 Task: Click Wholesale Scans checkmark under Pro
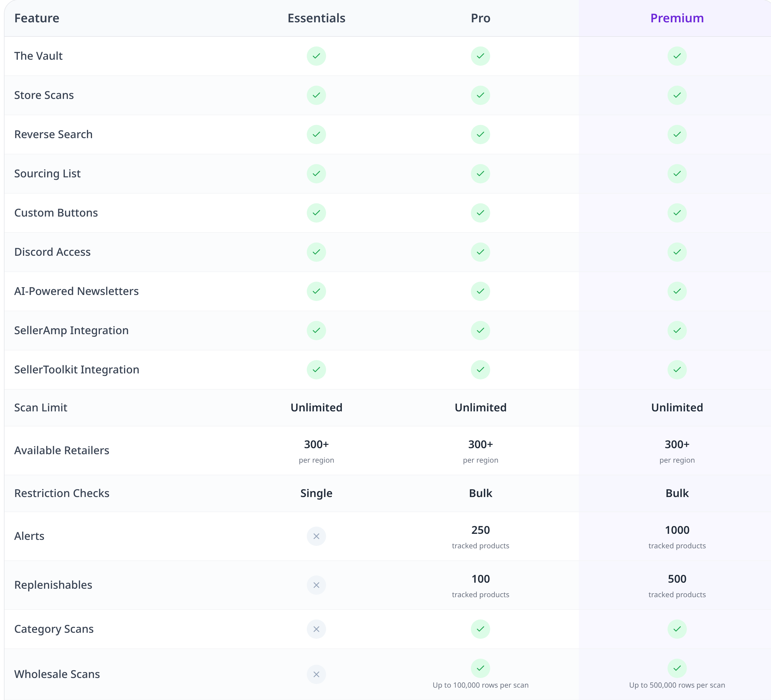pos(480,668)
